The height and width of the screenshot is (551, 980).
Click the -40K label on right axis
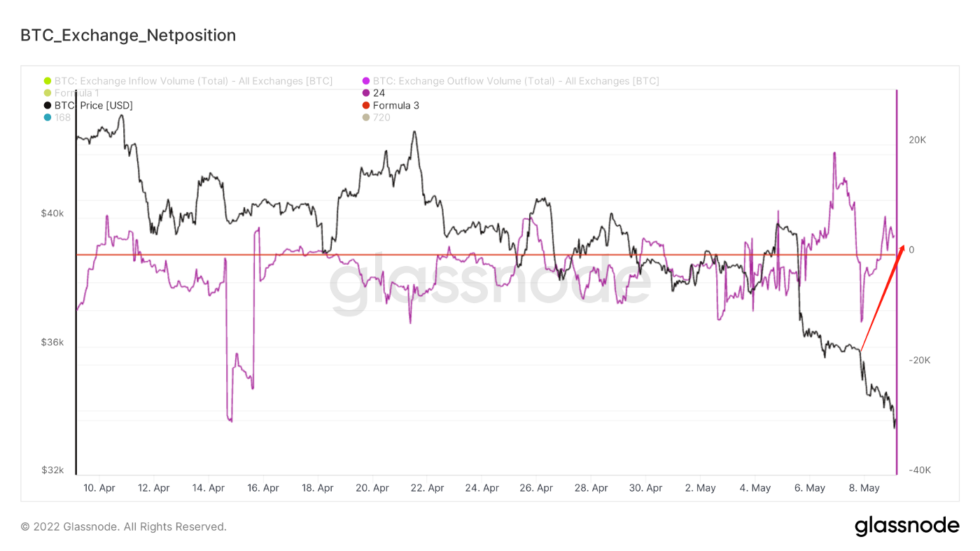pos(919,470)
